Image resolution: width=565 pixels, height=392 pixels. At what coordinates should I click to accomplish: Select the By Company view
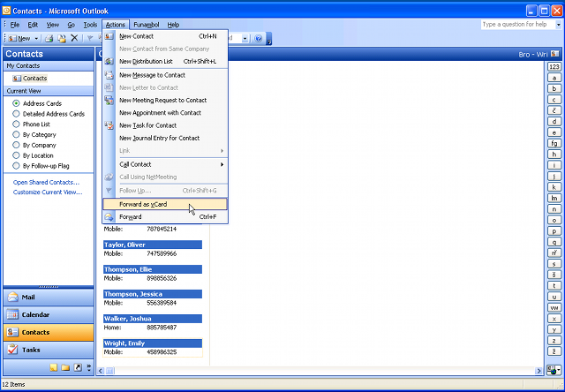coord(34,145)
